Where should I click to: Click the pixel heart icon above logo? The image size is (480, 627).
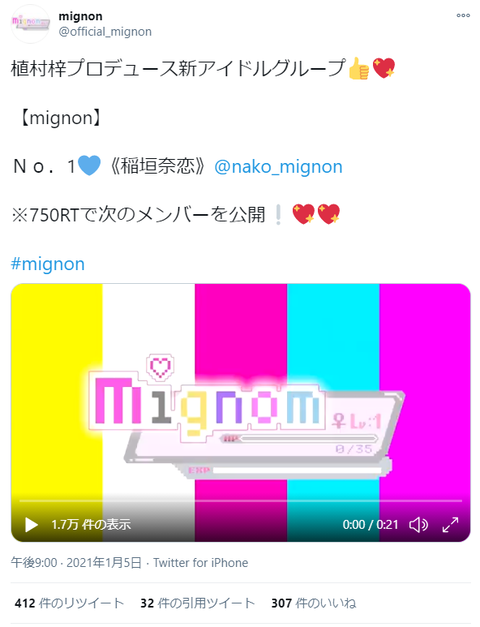click(160, 367)
